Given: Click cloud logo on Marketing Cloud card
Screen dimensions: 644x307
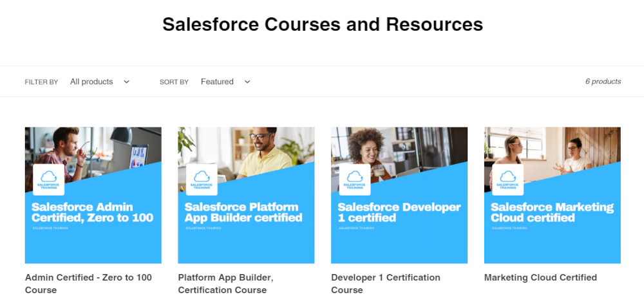Looking at the screenshot, I should 507,180.
